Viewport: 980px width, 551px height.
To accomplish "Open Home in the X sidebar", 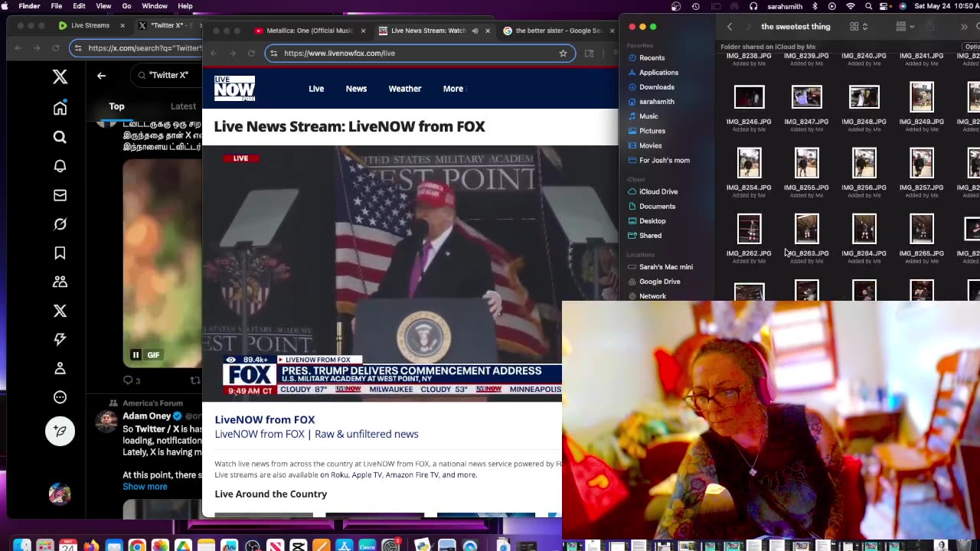I will tap(60, 108).
